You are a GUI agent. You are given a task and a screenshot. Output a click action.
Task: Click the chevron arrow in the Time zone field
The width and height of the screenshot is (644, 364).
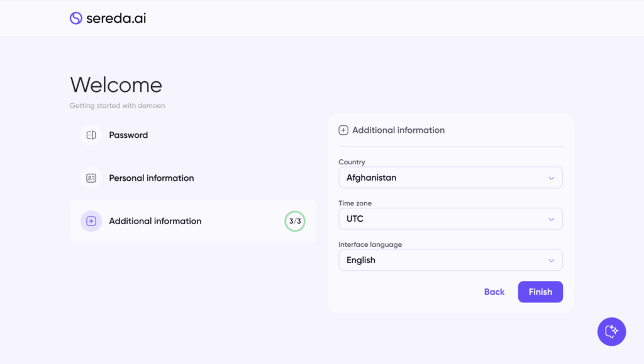551,219
